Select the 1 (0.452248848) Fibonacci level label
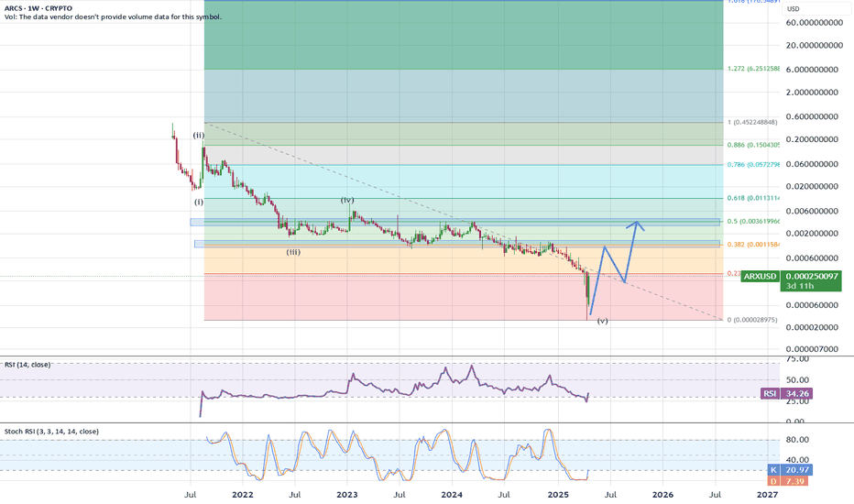 point(752,122)
